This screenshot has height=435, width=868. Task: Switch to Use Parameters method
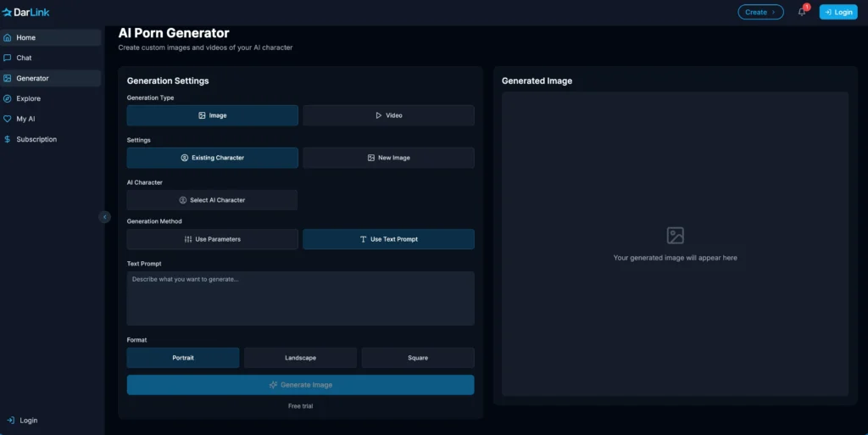[213, 239]
